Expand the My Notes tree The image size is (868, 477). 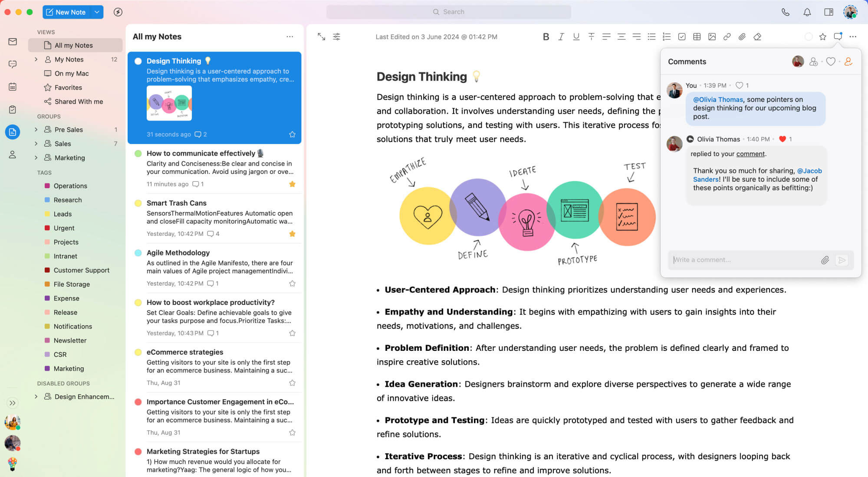pos(36,59)
